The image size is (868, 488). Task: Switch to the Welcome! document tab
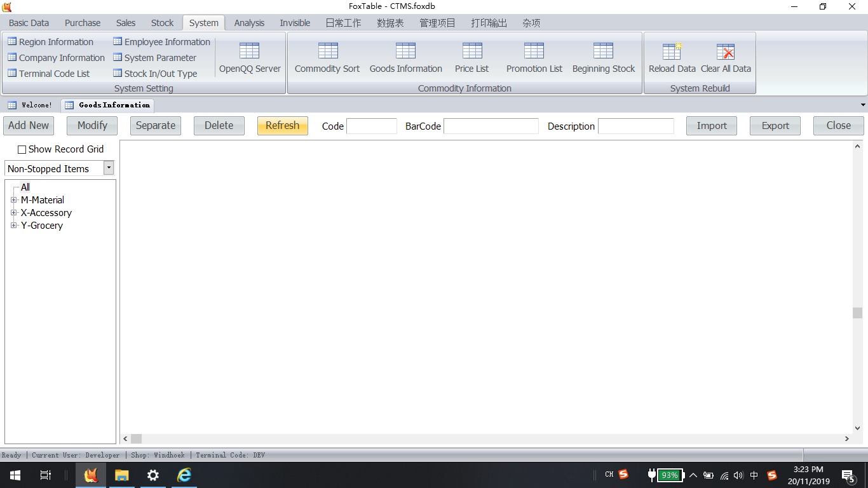pyautogui.click(x=31, y=105)
